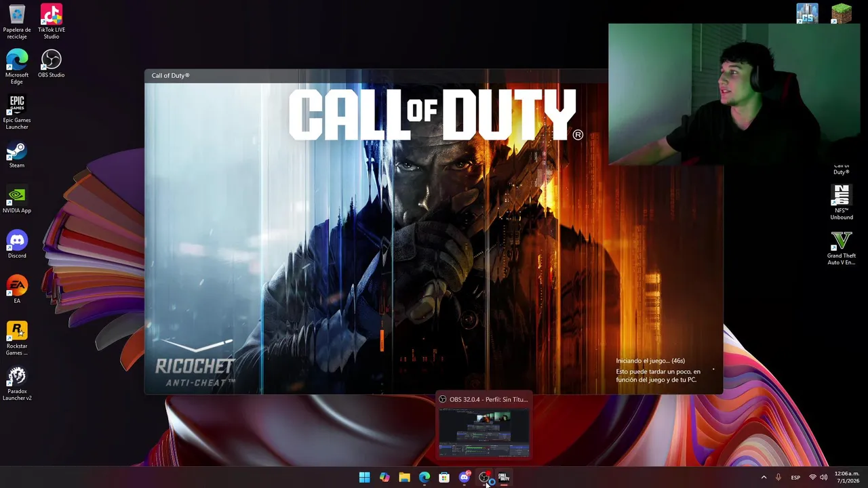The width and height of the screenshot is (868, 488).
Task: Open the ESP input language switcher
Action: tap(795, 477)
